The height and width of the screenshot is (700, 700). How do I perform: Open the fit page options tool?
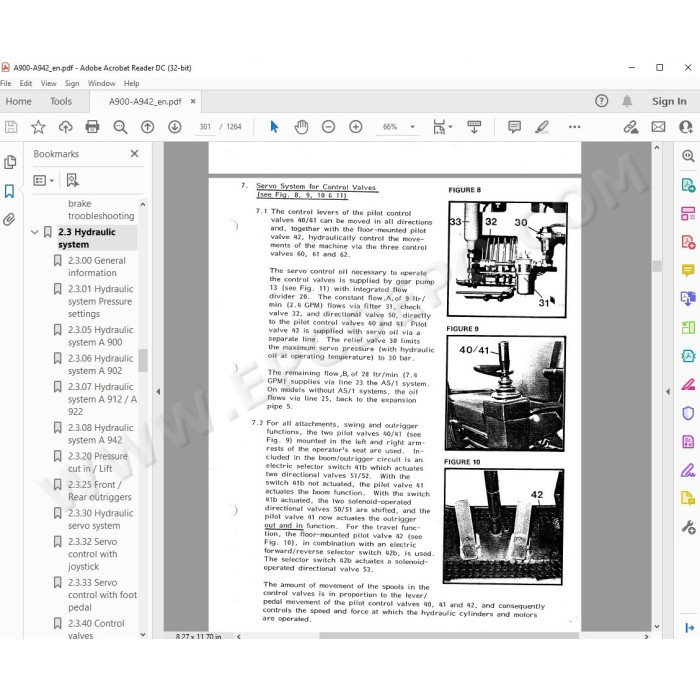(x=442, y=127)
